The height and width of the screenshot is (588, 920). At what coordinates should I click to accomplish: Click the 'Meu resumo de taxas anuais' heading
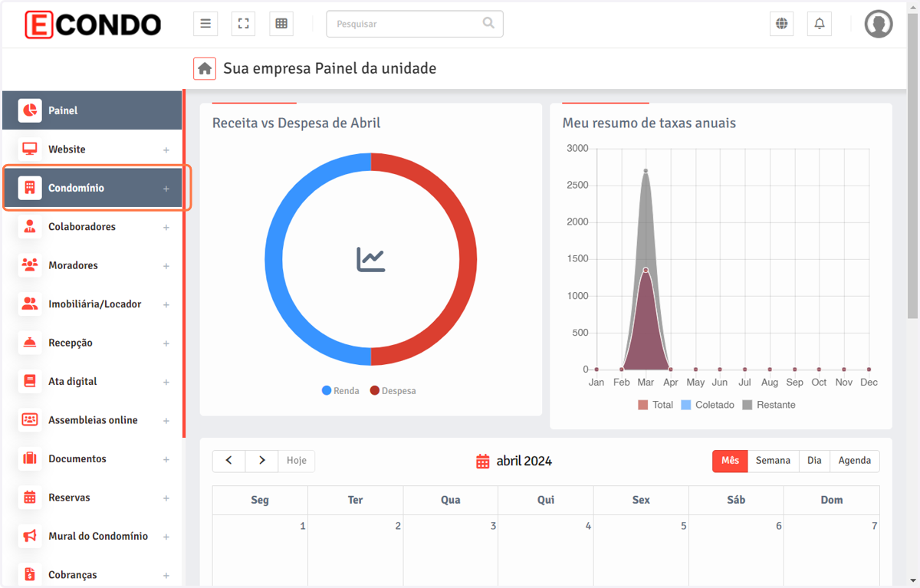[649, 123]
